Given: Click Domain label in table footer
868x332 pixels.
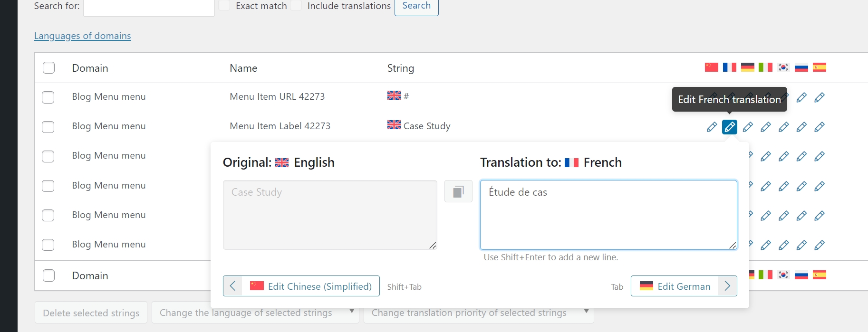Looking at the screenshot, I should coord(90,275).
